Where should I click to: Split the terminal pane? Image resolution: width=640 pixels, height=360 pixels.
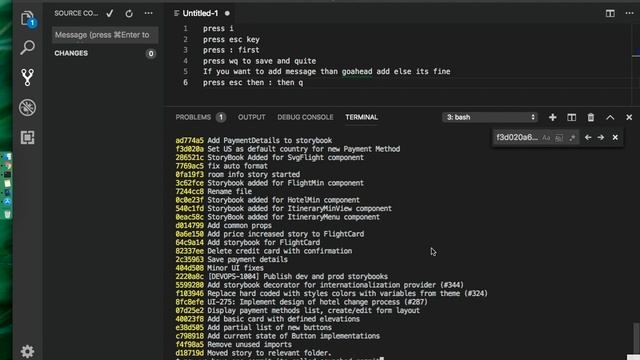(x=571, y=118)
